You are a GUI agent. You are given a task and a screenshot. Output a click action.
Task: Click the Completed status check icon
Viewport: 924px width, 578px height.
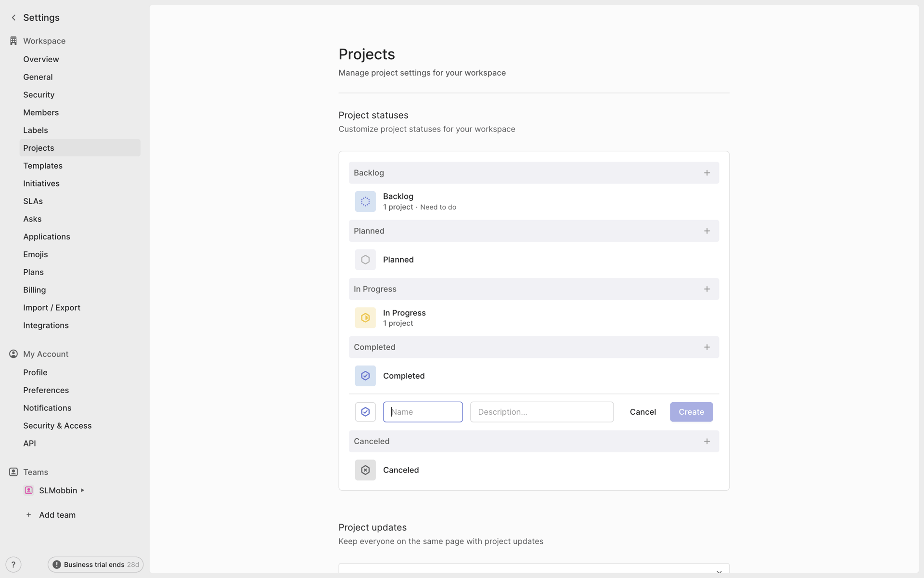365,376
